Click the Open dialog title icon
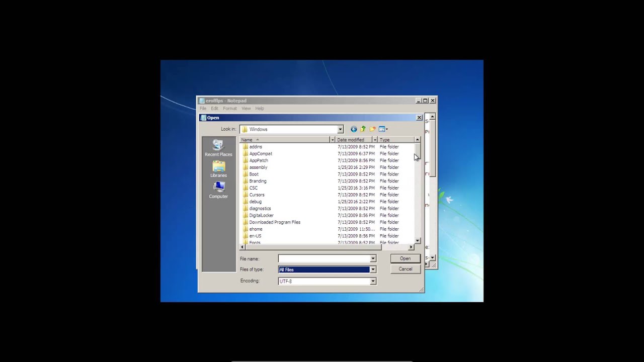The width and height of the screenshot is (644, 362). (203, 118)
